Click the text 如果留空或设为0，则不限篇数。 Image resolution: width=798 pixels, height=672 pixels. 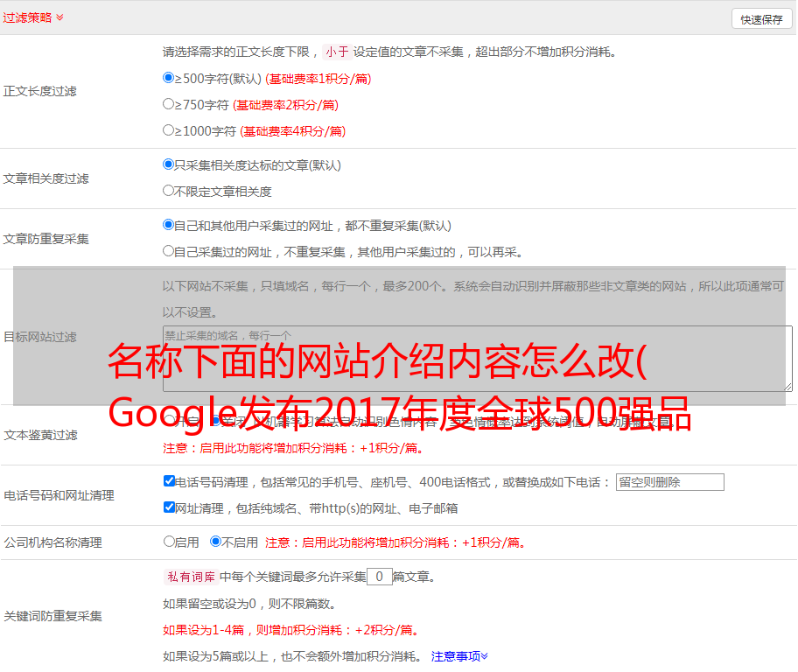coord(249,604)
